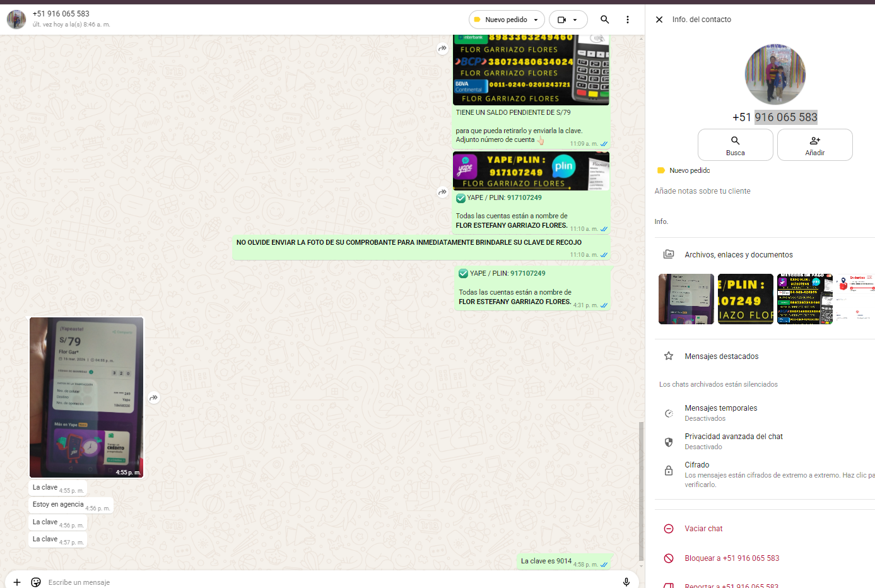Select Vaciar chat option
Image resolution: width=875 pixels, height=588 pixels.
pyautogui.click(x=703, y=529)
